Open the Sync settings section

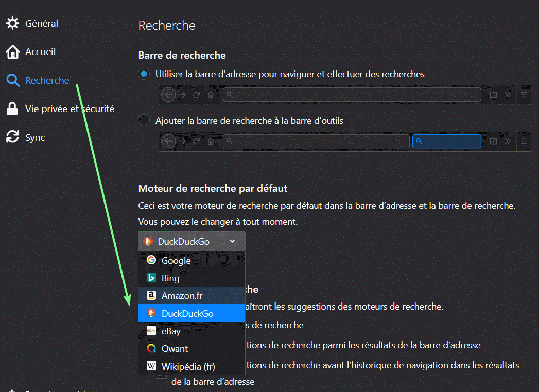[34, 137]
